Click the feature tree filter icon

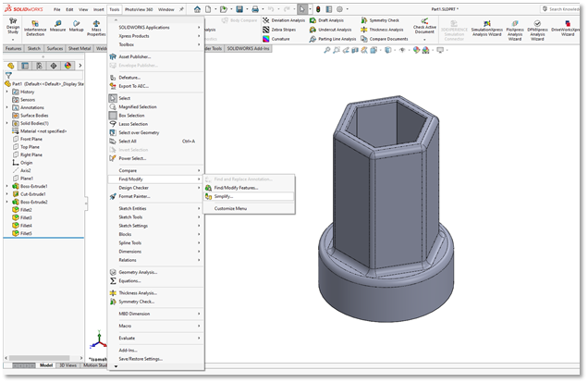click(8, 76)
